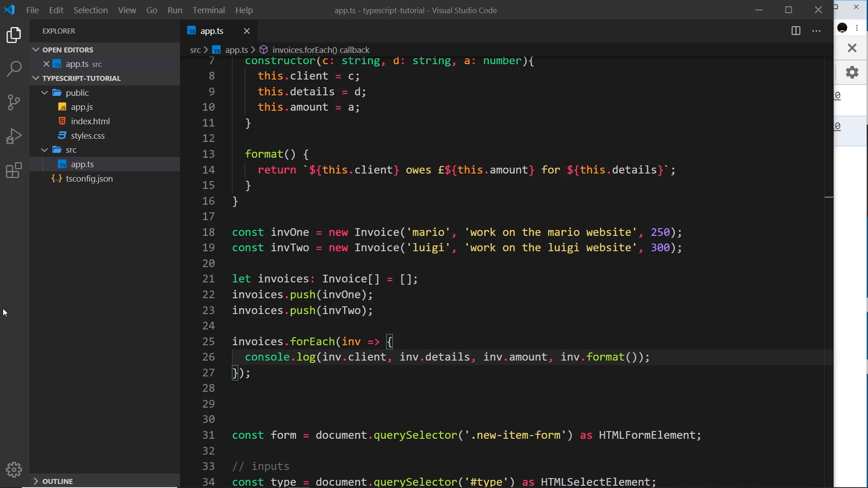
Task: Open the browser profile avatar icon
Action: click(x=842, y=28)
